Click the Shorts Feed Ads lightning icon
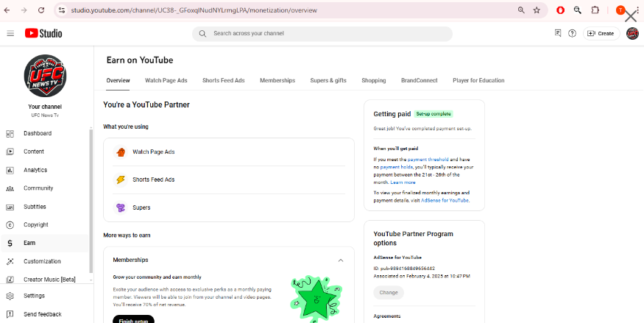 [x=121, y=180]
